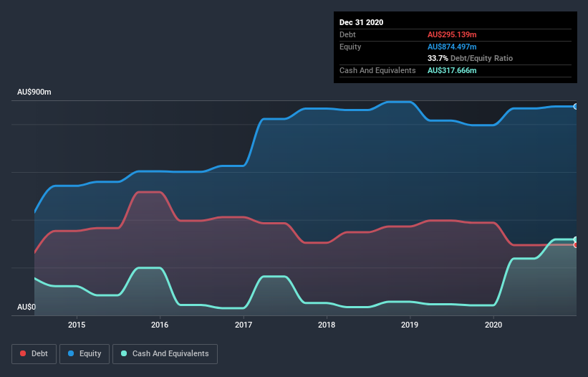Click the AU$317.666m cash value

452,70
